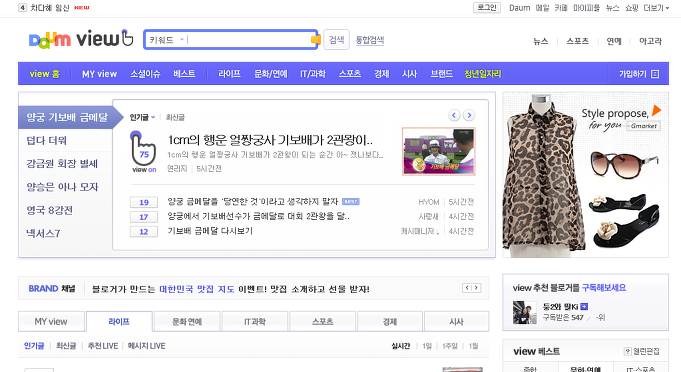This screenshot has width=681, height=372.
Task: Open the 브랜드 menu item
Action: (x=441, y=74)
